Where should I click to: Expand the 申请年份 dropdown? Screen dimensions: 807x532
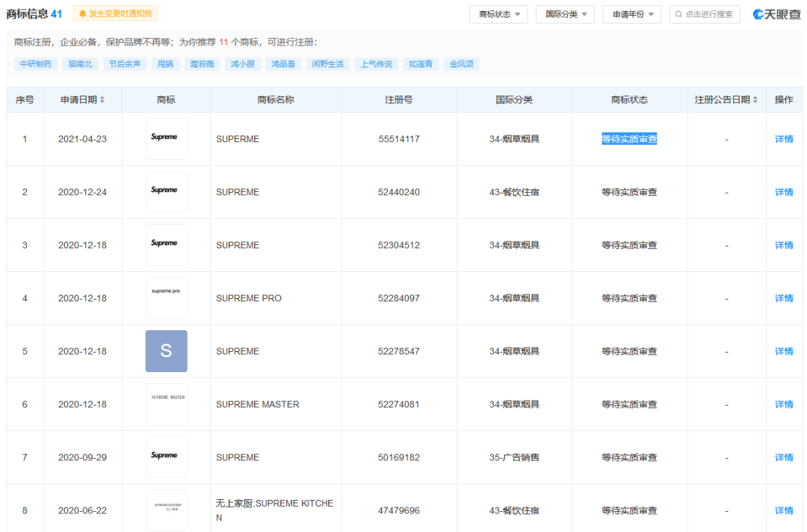tap(631, 13)
